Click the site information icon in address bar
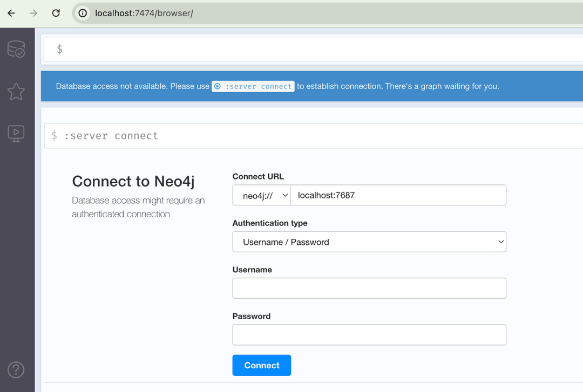 point(83,13)
